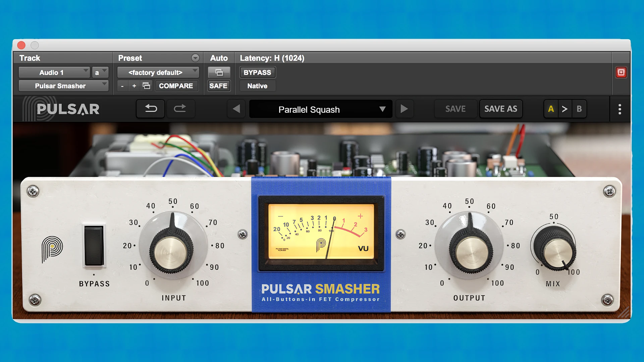Click the 50 mark above the MIX knob
The image size is (644, 362).
554,217
